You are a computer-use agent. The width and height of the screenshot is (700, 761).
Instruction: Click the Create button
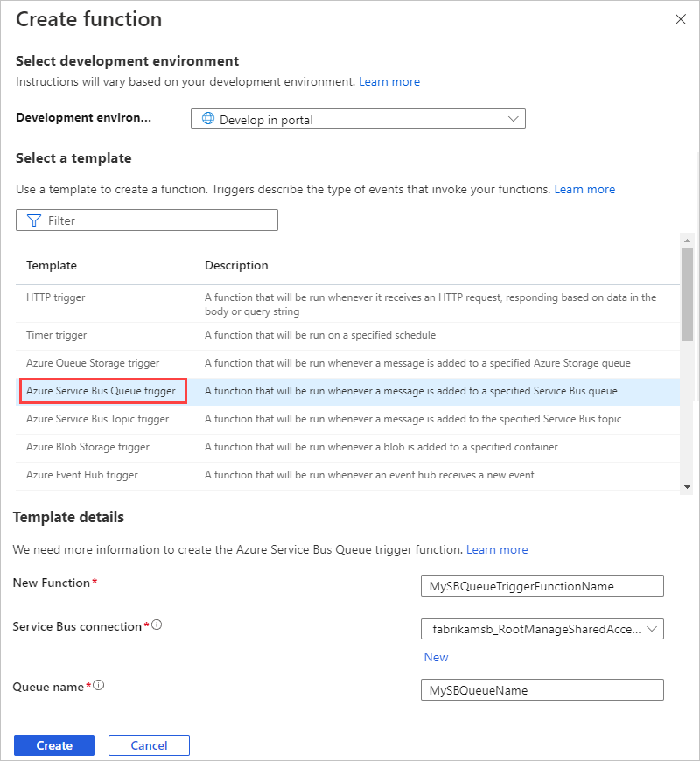coord(54,745)
